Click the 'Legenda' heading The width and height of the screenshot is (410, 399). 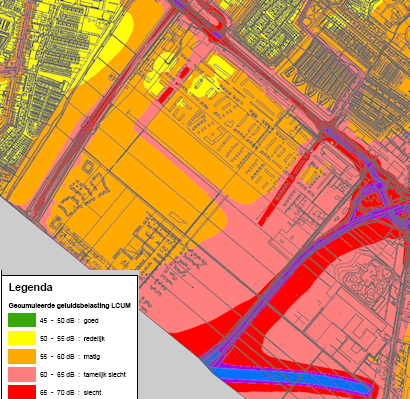30,287
